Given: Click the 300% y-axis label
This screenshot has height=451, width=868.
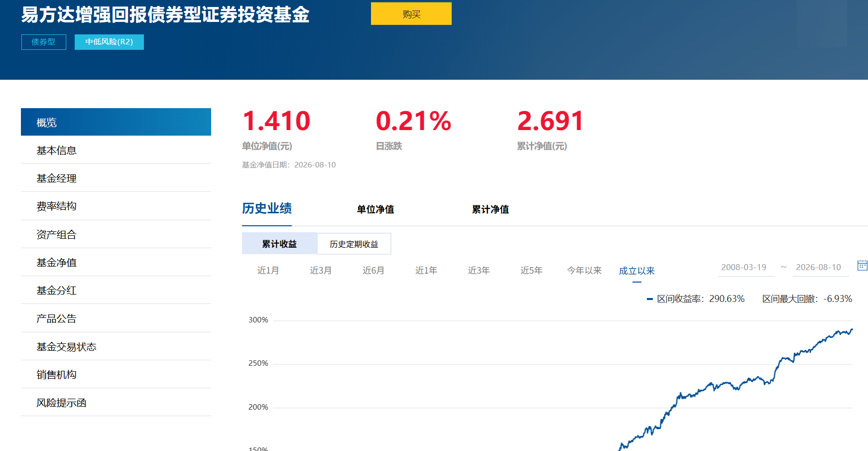Looking at the screenshot, I should tap(258, 320).
